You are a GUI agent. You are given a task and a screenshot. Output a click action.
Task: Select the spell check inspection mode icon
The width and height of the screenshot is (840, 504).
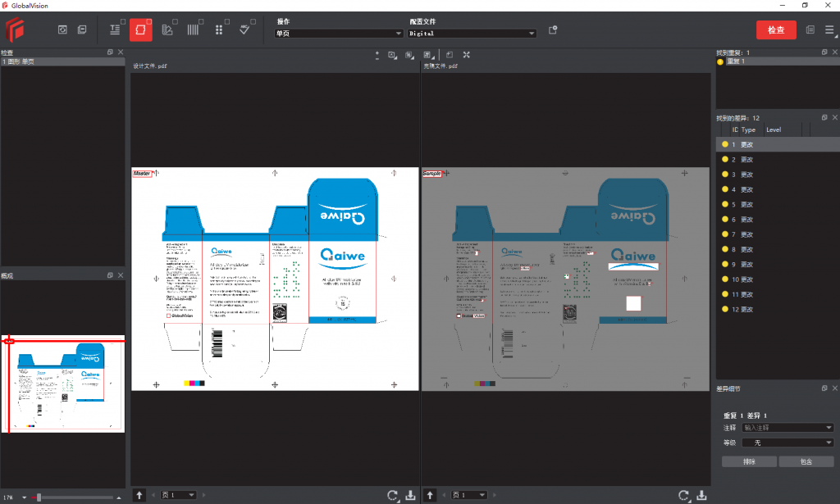point(244,30)
